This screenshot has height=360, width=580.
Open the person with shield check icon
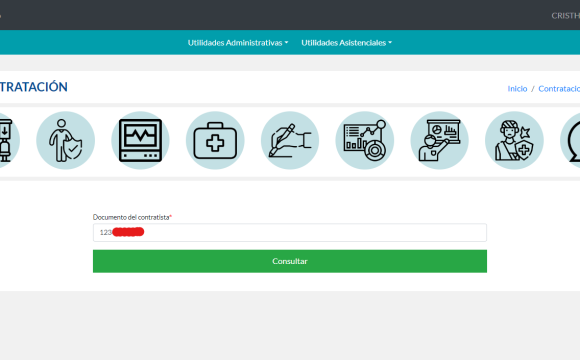click(65, 140)
